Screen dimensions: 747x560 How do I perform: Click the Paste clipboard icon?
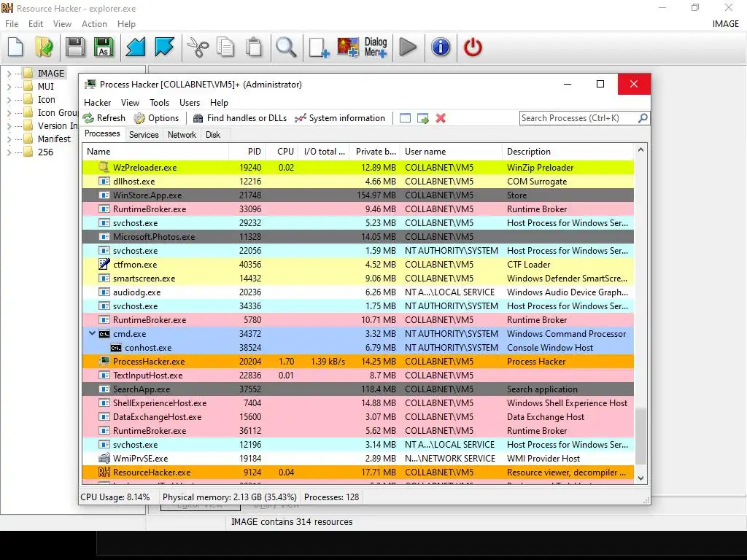254,47
